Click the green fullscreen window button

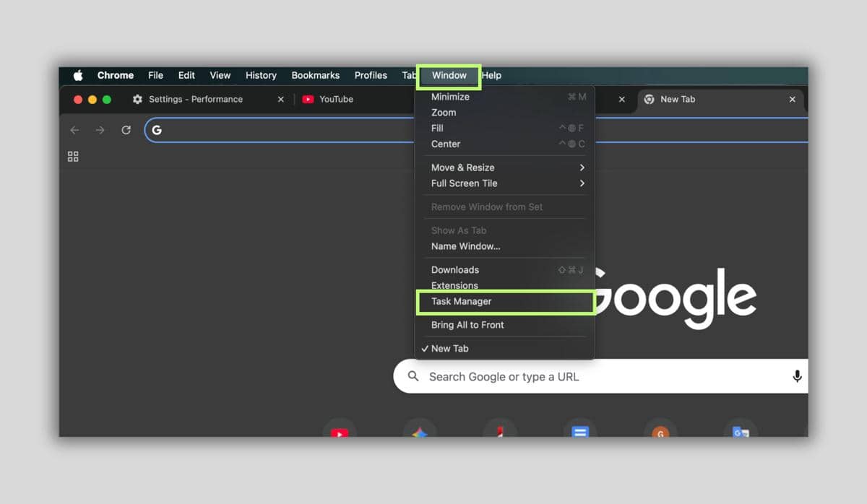(107, 100)
